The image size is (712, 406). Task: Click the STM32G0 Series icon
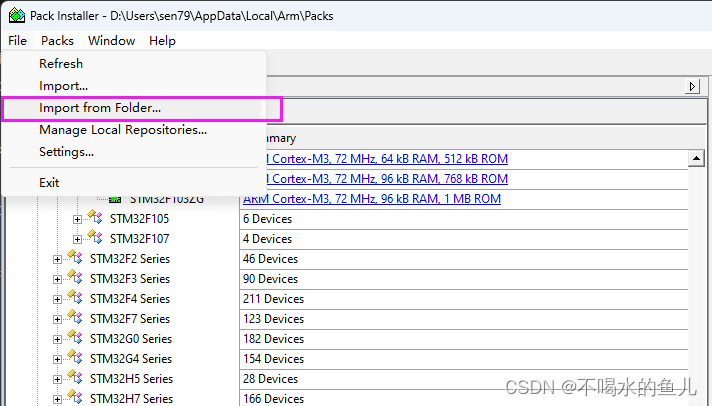point(75,337)
